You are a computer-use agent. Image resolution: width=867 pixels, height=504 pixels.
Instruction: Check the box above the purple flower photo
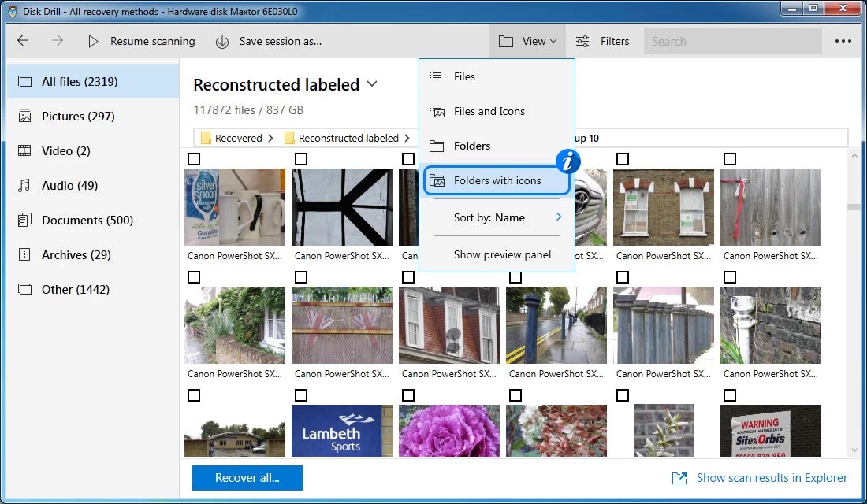[408, 395]
